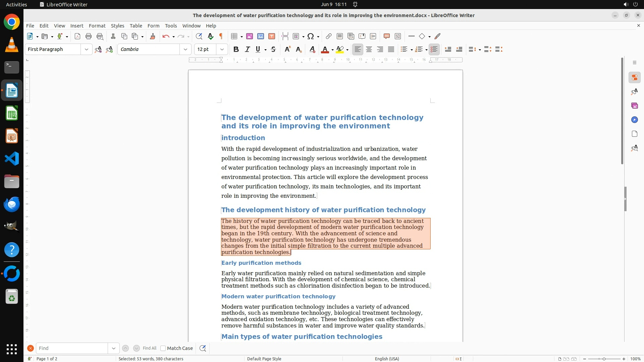Toggle Bold formatting
644x362 pixels.
pyautogui.click(x=236, y=49)
